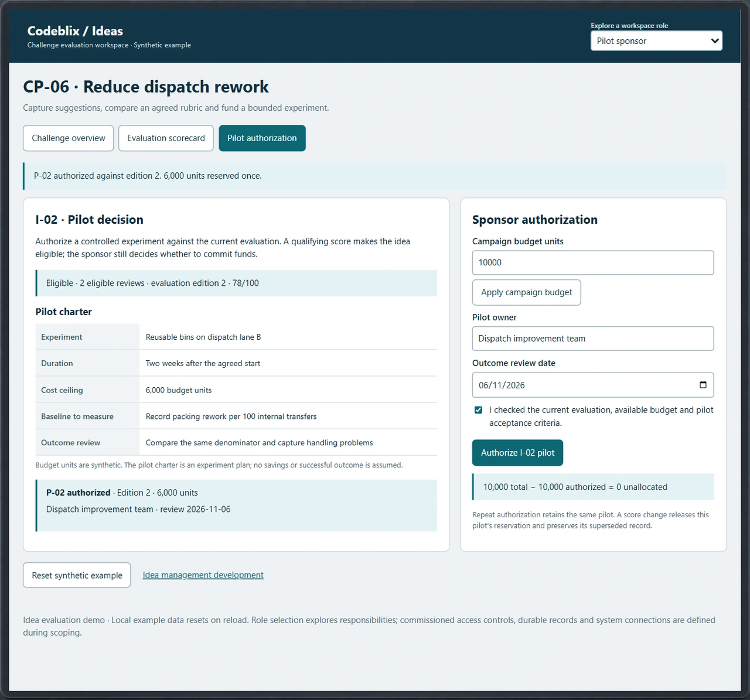Viewport: 750px width, 700px height.
Task: Click the 'Sponsor authorization' panel heading
Action: point(535,220)
